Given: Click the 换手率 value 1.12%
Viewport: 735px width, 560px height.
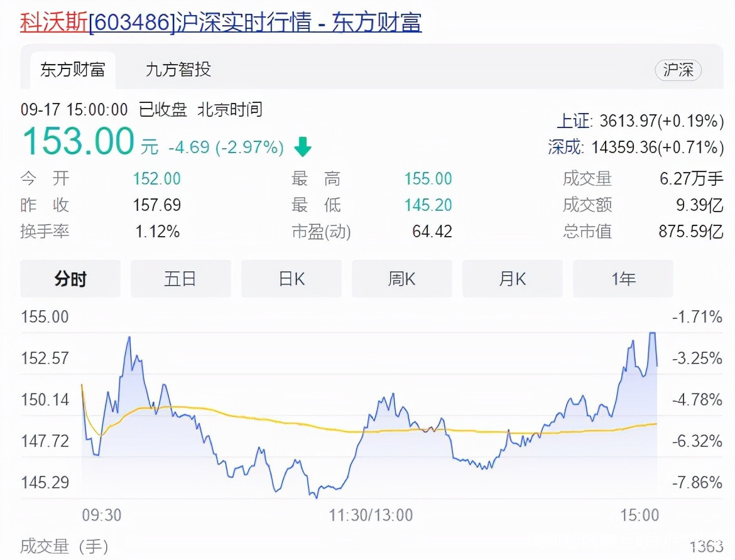Looking at the screenshot, I should pyautogui.click(x=158, y=231).
